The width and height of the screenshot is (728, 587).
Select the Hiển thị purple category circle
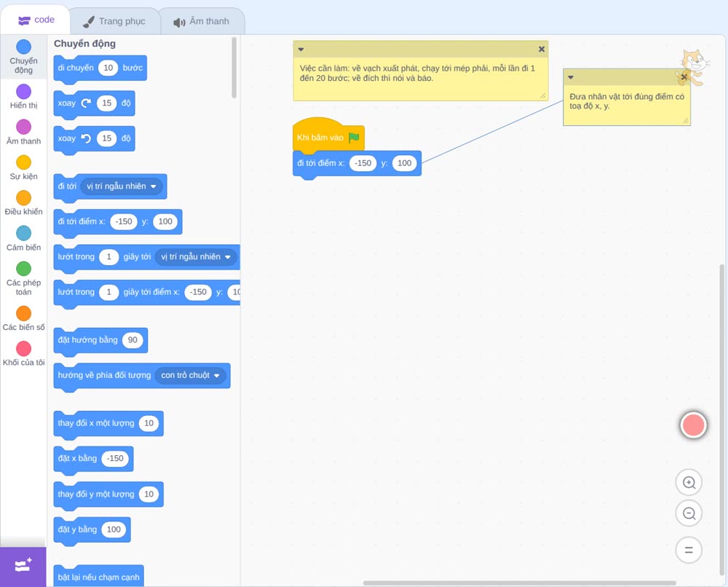24,92
